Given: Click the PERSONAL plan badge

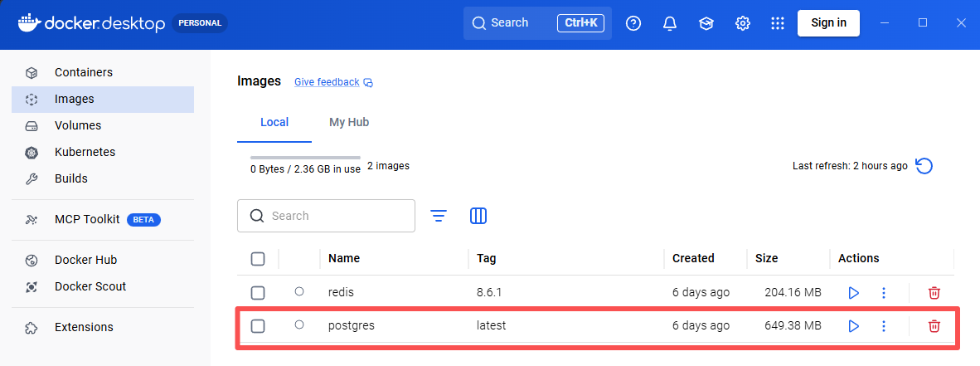Looking at the screenshot, I should click(200, 23).
